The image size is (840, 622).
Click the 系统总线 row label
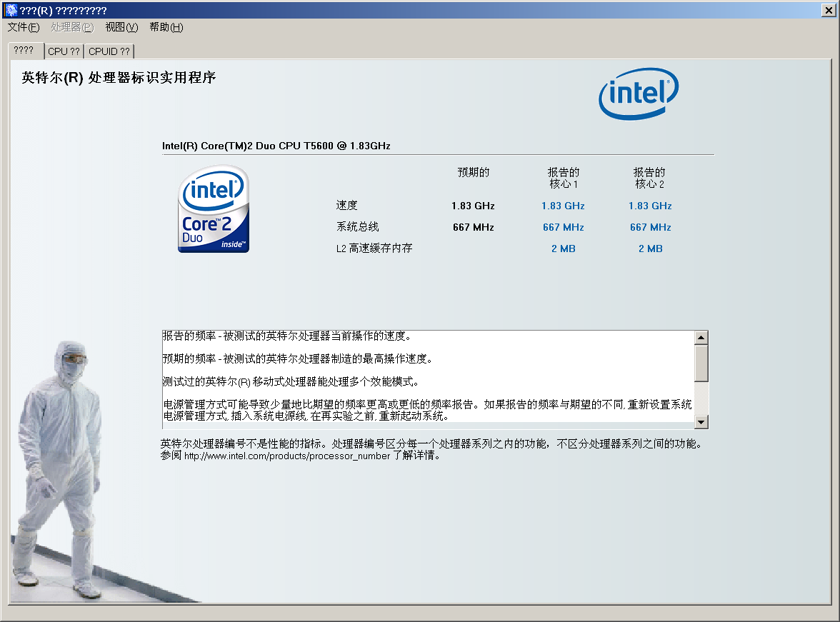(357, 226)
